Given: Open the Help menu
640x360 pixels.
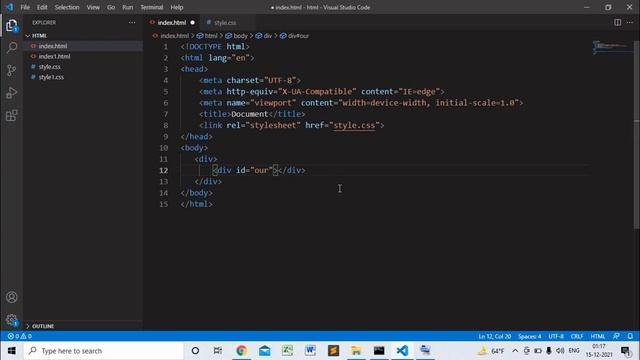Looking at the screenshot, I should (177, 7).
